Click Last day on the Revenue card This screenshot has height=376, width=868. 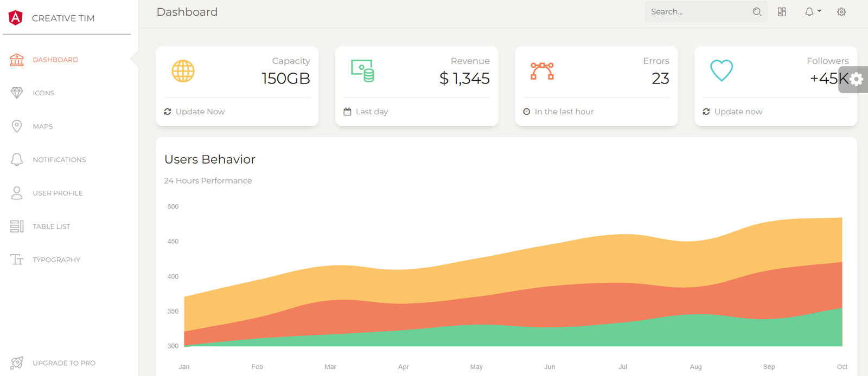(372, 112)
